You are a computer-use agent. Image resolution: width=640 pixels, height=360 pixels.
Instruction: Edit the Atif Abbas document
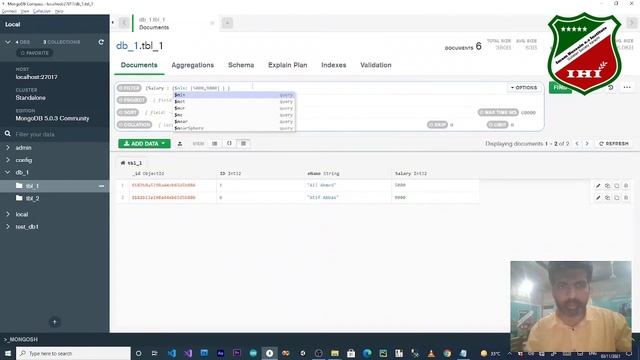click(x=598, y=198)
